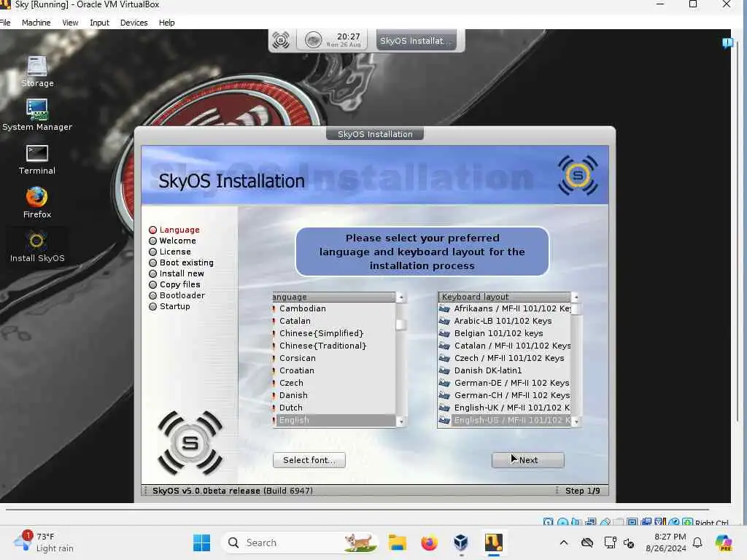The height and width of the screenshot is (560, 747).
Task: Select German-CH / MF-II 102 Keys layout
Action: (504, 395)
